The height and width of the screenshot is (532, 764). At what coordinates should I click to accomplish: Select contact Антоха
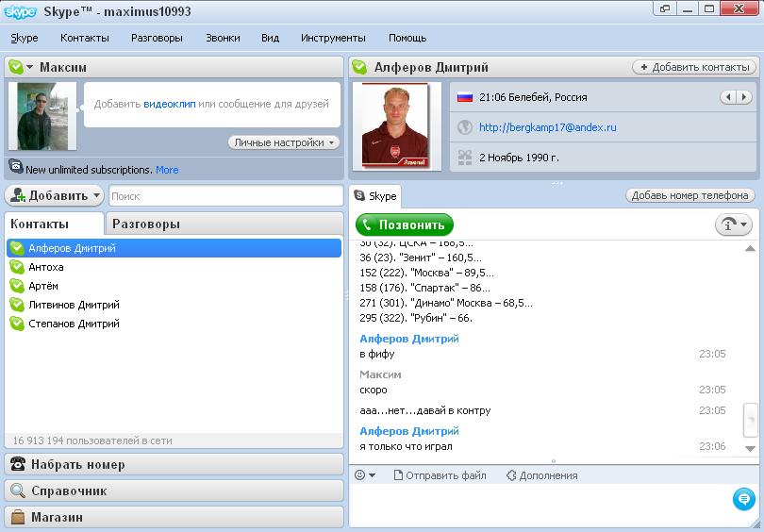coord(174,267)
